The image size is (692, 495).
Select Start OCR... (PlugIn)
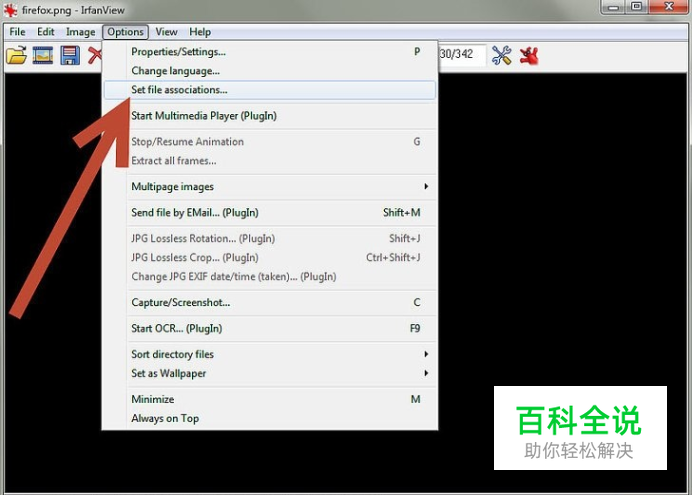(270, 329)
